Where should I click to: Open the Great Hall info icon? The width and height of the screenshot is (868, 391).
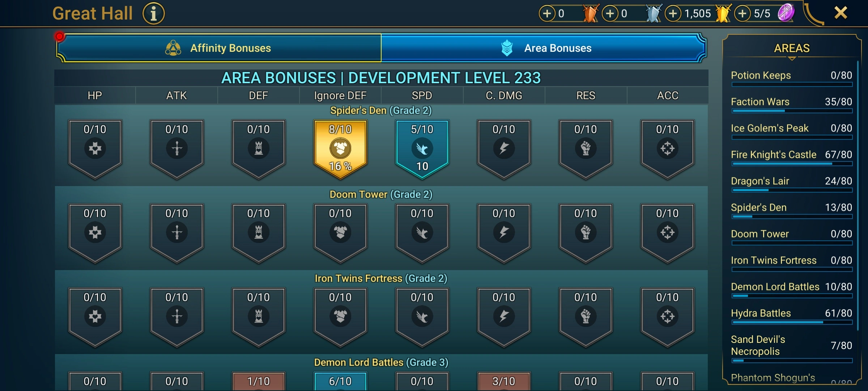[x=153, y=14]
